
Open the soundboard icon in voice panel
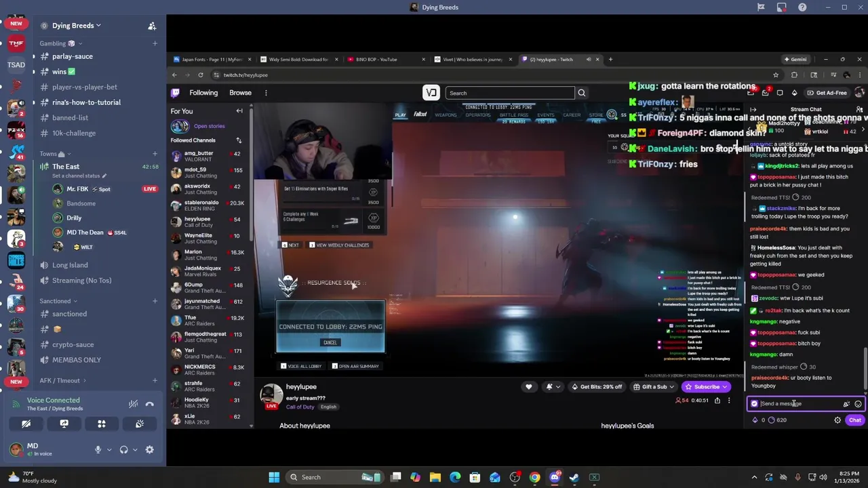coord(140,424)
